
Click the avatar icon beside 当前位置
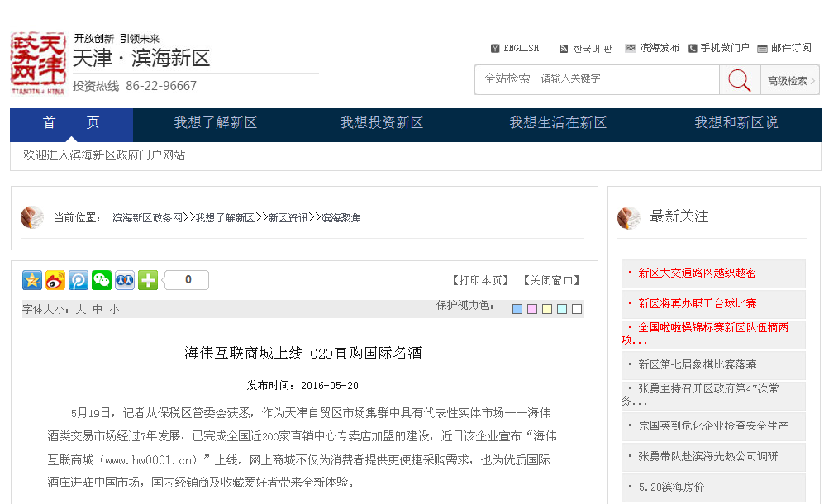tap(32, 217)
